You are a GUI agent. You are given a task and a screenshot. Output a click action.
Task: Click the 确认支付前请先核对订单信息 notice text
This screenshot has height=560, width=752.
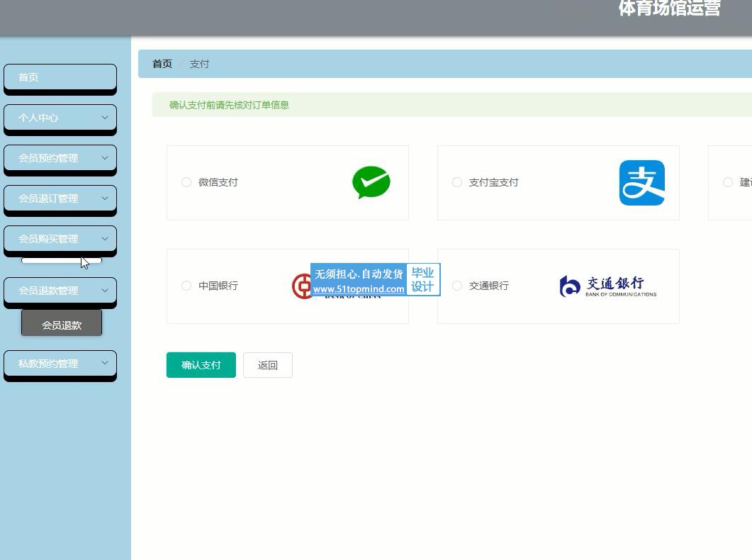tap(229, 105)
